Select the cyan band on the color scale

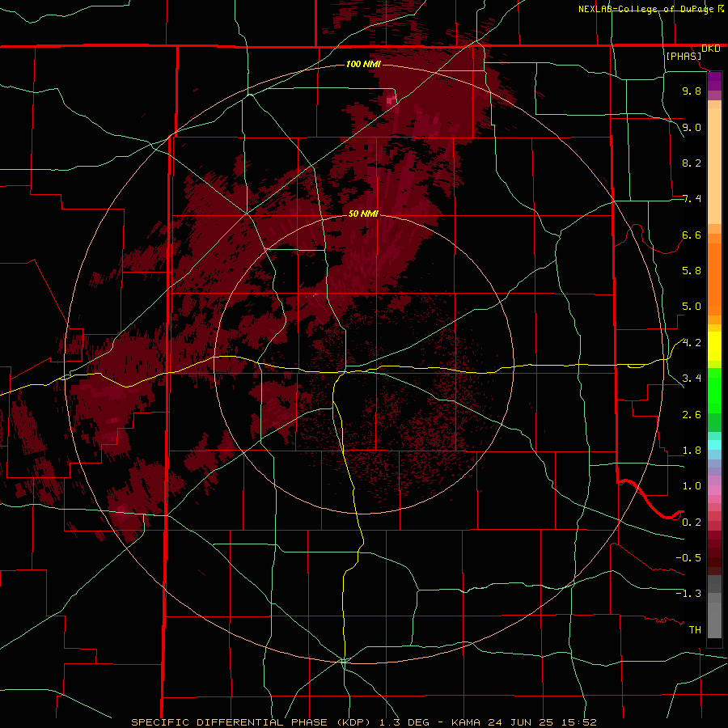pos(714,445)
